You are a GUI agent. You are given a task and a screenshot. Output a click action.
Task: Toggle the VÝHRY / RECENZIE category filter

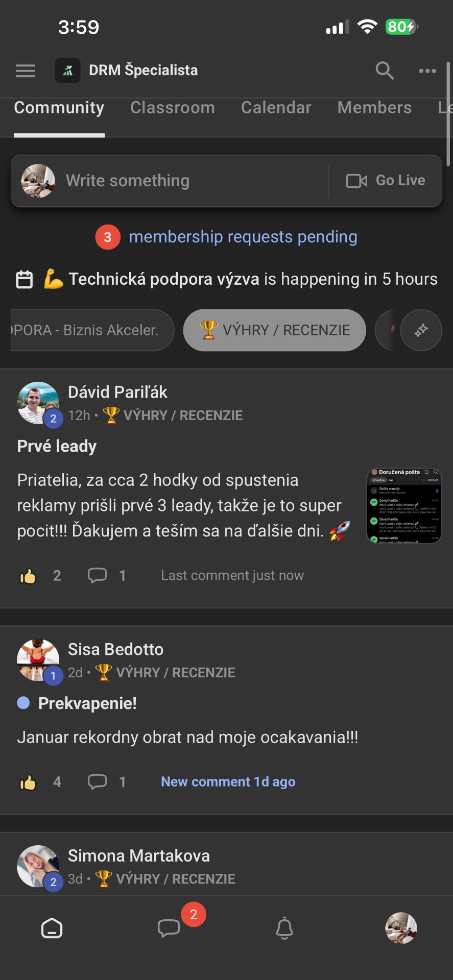coord(275,330)
